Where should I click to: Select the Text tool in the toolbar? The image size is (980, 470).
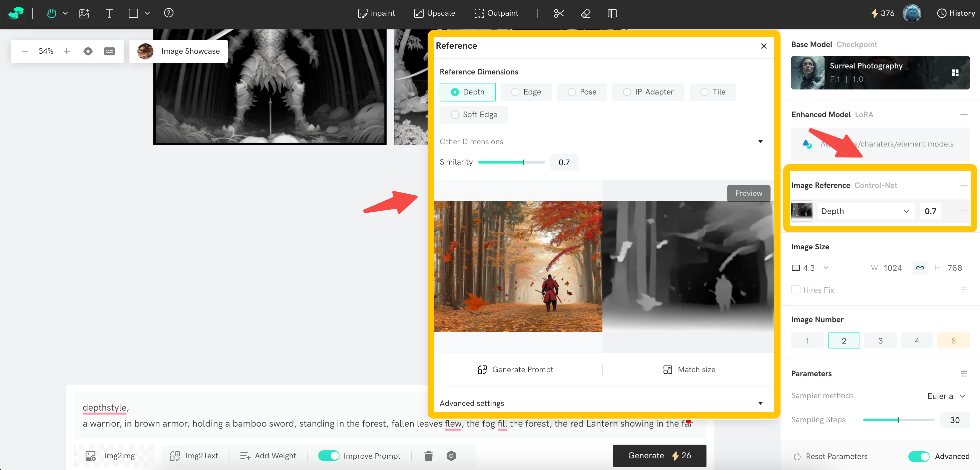(109, 13)
